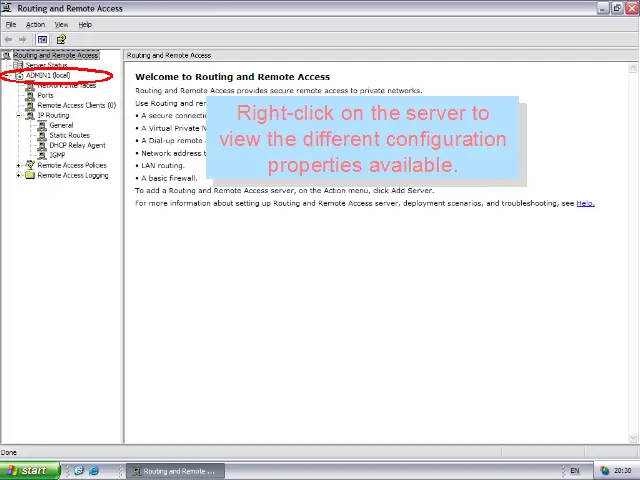The image size is (640, 480).
Task: Click the EN language indicator
Action: 575,471
